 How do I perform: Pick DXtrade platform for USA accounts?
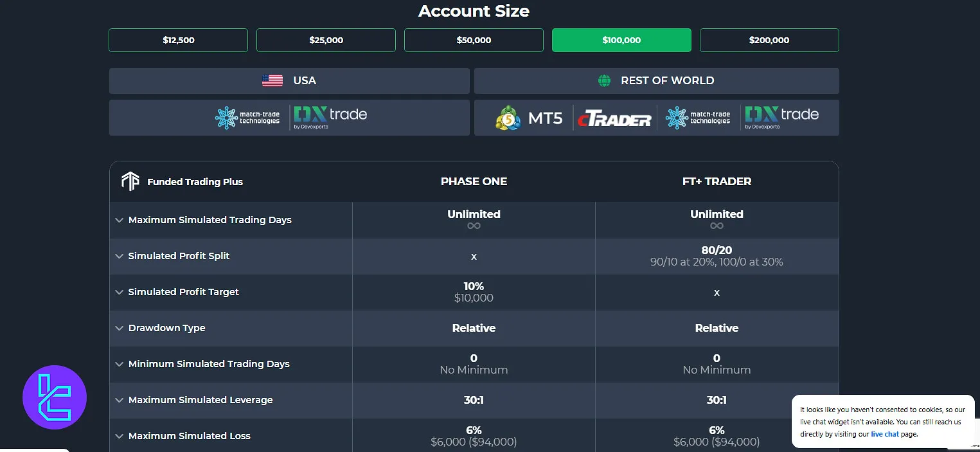click(330, 116)
